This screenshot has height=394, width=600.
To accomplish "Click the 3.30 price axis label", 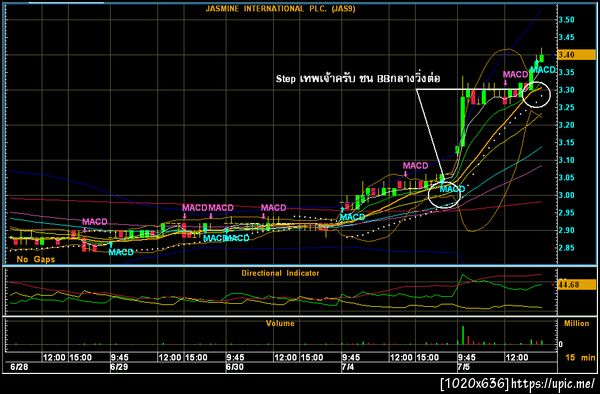I will [566, 90].
